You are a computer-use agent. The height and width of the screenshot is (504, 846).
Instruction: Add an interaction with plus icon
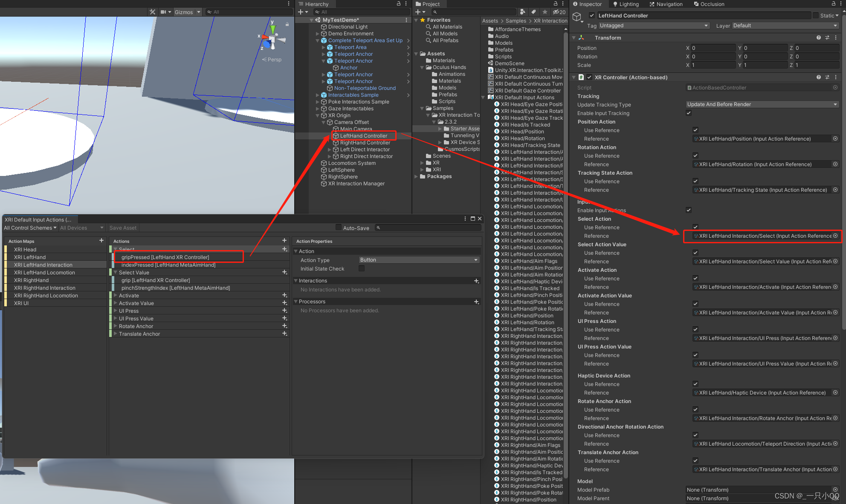476,281
